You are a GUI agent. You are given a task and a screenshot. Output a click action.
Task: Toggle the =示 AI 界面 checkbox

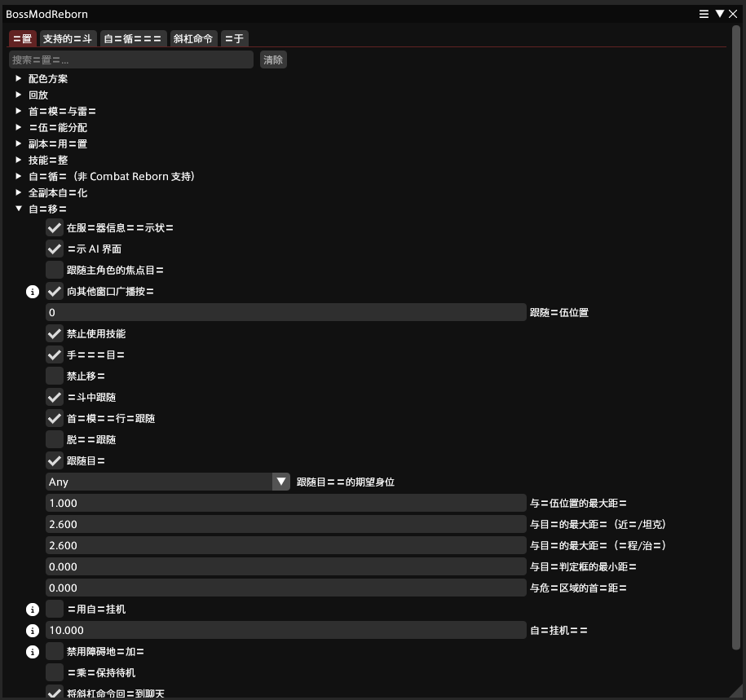(x=55, y=249)
